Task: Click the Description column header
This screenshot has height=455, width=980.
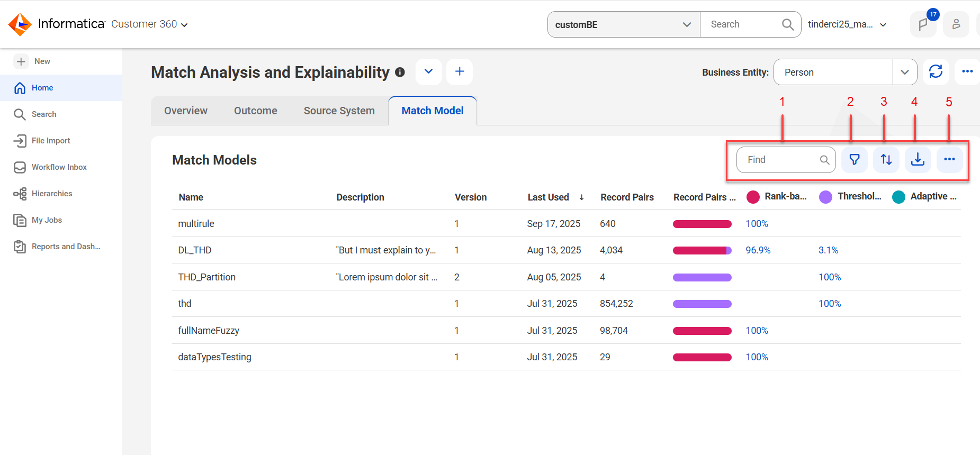Action: 361,197
